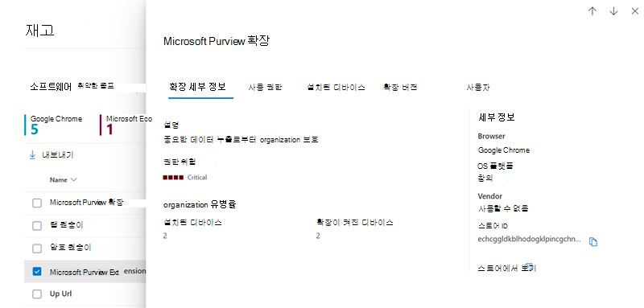Uncheck the Microsoft Purview Extension row checkbox

click(37, 271)
